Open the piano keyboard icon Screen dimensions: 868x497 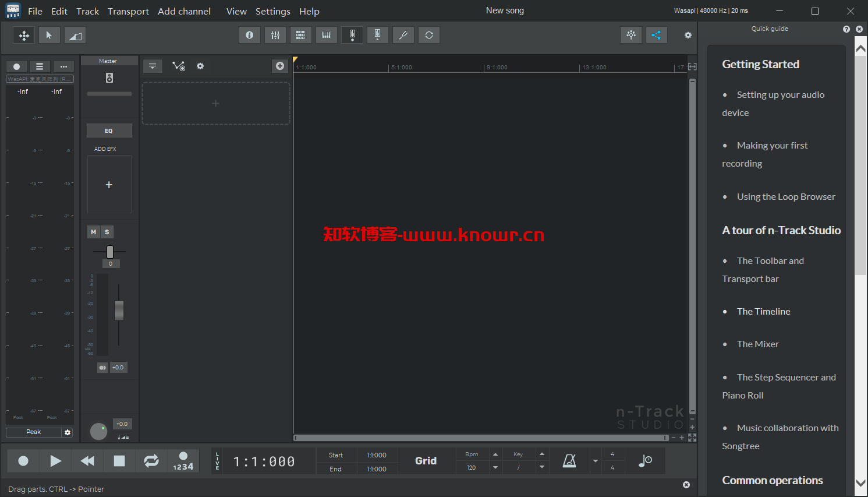click(327, 35)
